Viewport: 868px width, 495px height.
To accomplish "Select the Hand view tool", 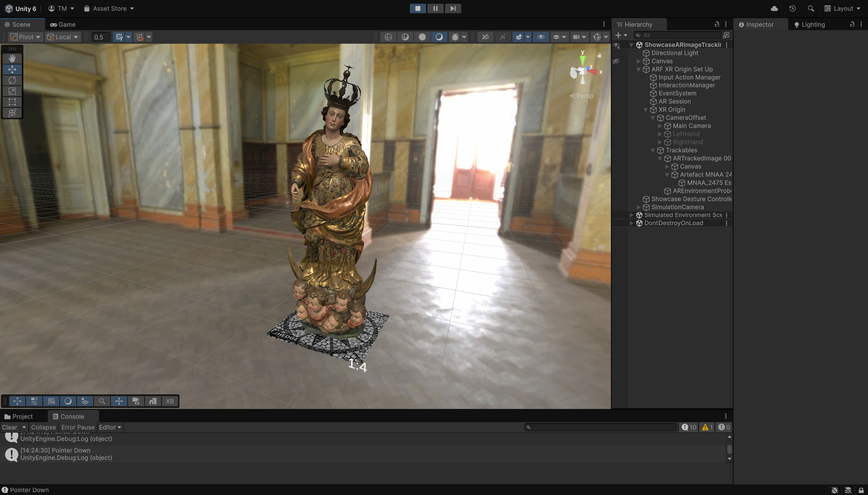I will coord(12,59).
